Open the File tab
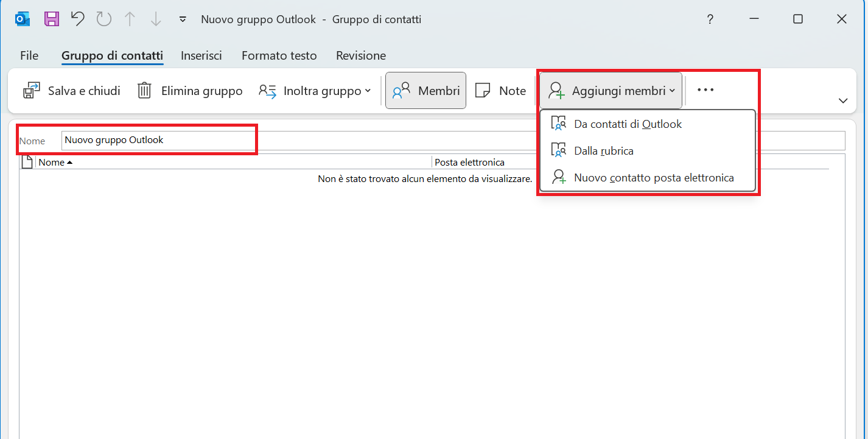868x439 pixels. pyautogui.click(x=29, y=55)
